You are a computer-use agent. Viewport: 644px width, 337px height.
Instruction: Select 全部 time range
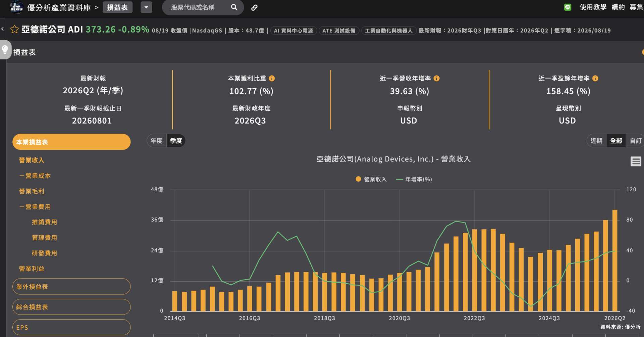tap(616, 141)
